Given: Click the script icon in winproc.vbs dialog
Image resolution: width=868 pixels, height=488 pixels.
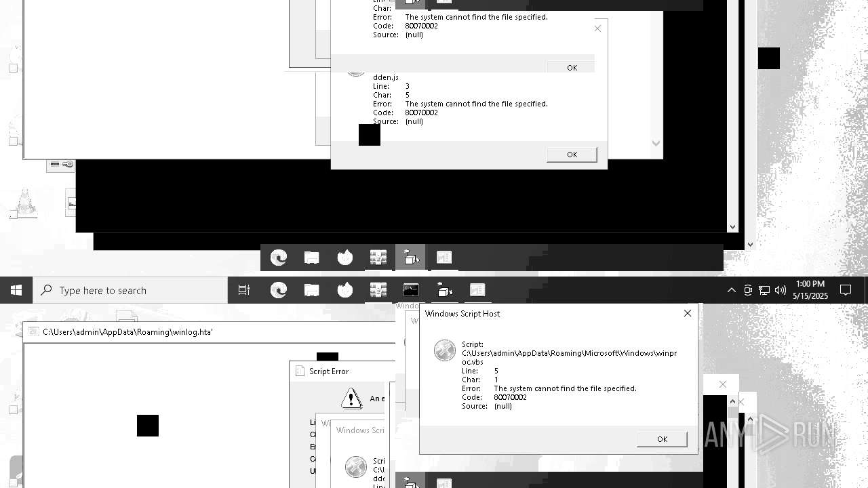Looking at the screenshot, I should (x=445, y=350).
